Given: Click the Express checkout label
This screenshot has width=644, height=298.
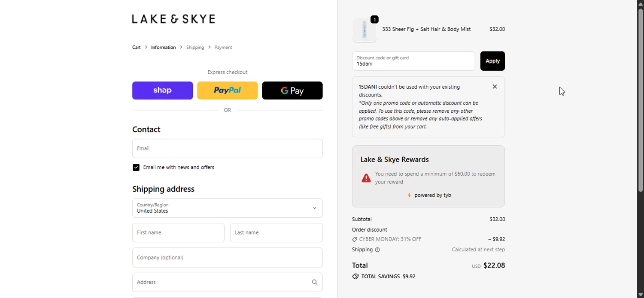Looking at the screenshot, I should (228, 72).
